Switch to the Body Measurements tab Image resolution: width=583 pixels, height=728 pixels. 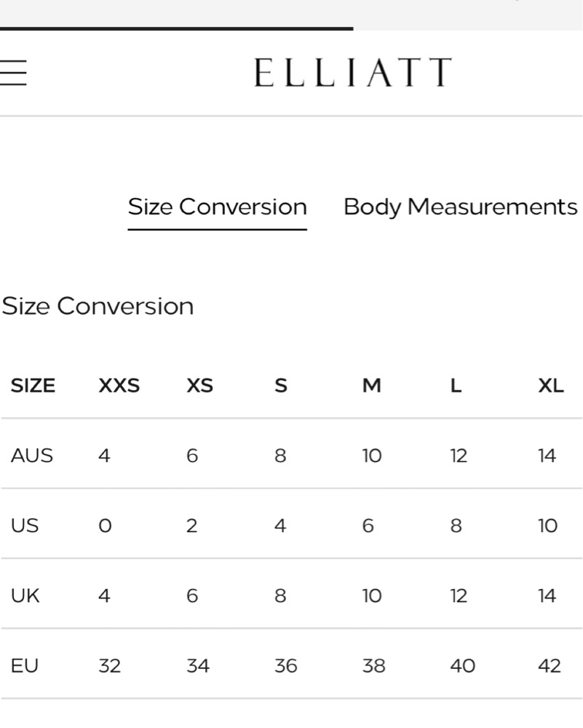461,207
